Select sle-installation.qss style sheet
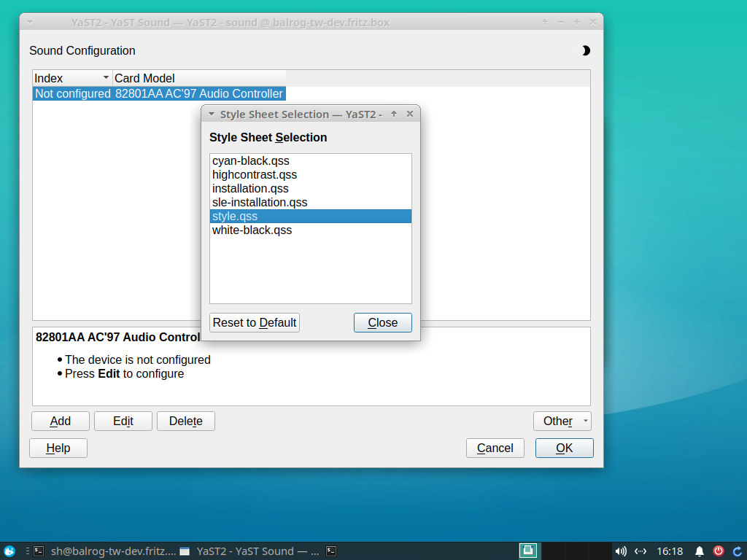 [310, 203]
